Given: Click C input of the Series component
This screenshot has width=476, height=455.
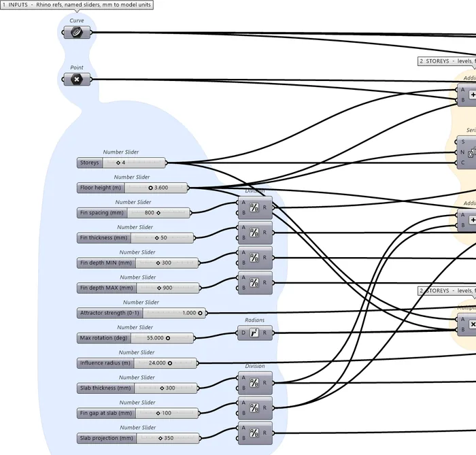Looking at the screenshot, I should pyautogui.click(x=462, y=163).
